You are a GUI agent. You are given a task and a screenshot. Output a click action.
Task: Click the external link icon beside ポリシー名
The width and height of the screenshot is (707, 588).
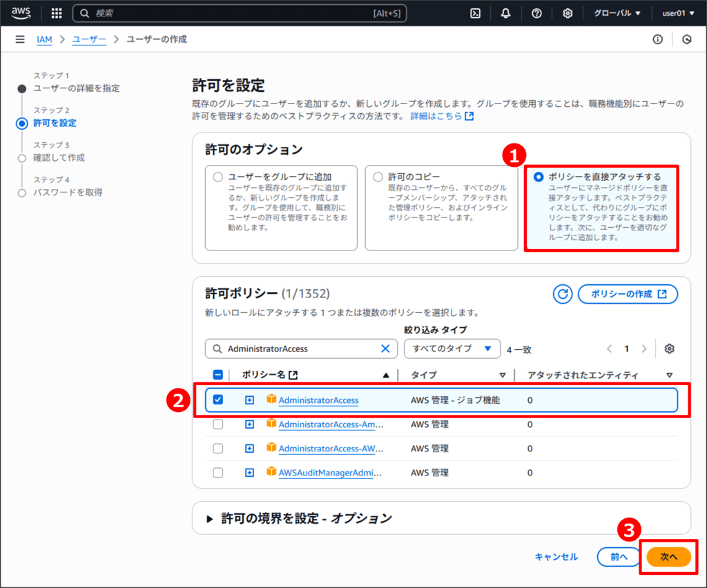coord(293,375)
